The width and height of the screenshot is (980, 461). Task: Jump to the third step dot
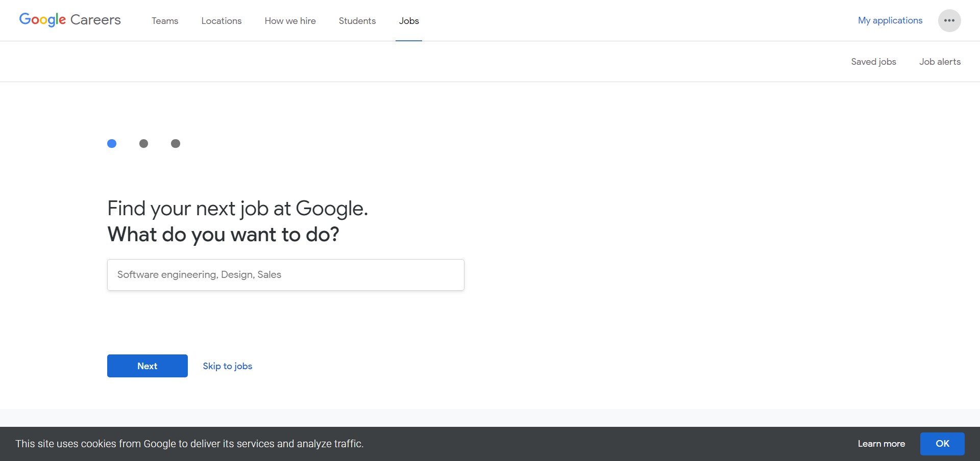[176, 143]
